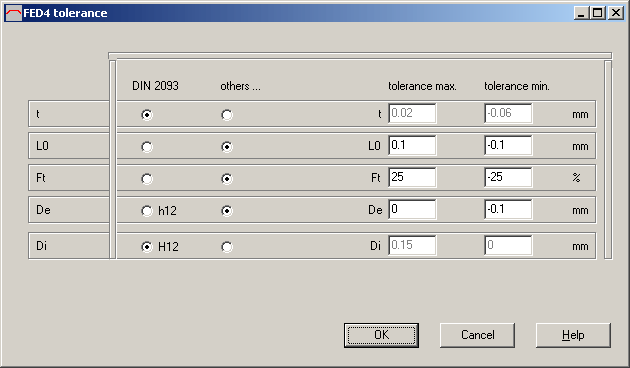Select others radio for L0 row
The height and width of the screenshot is (368, 630).
click(227, 147)
